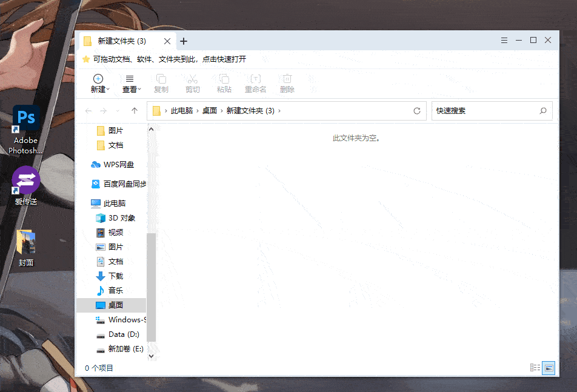
Task: Open the hamburger menu in title bar
Action: pos(504,40)
